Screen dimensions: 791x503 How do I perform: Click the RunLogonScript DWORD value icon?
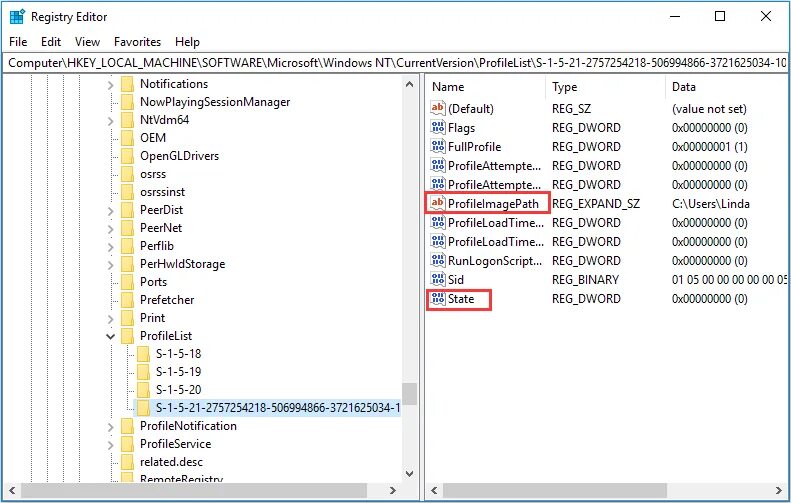point(437,260)
